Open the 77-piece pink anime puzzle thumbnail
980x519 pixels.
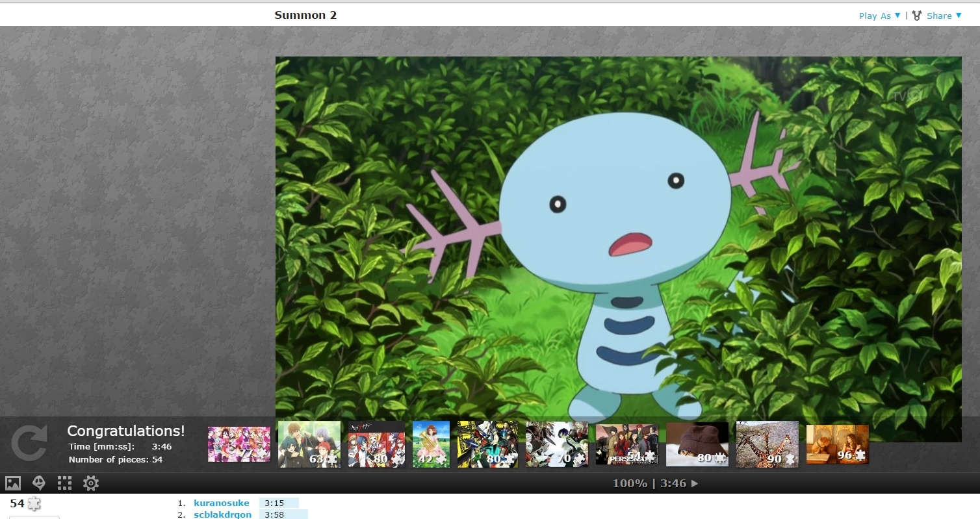(239, 444)
